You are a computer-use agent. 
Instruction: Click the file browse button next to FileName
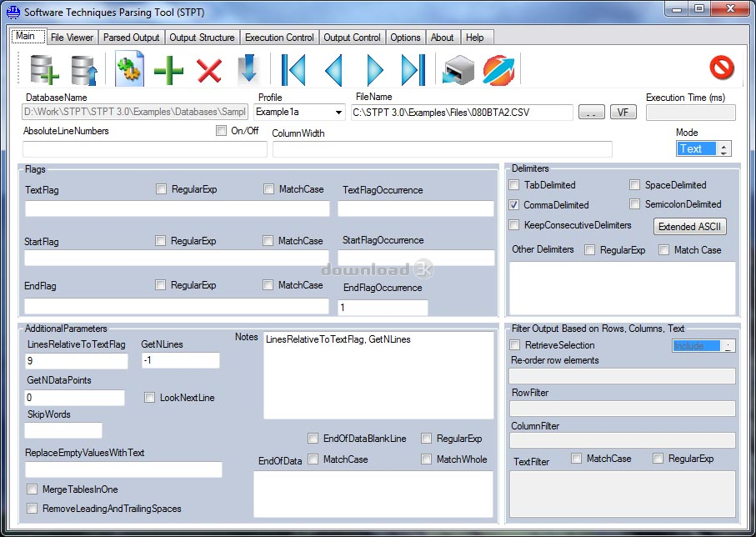591,113
